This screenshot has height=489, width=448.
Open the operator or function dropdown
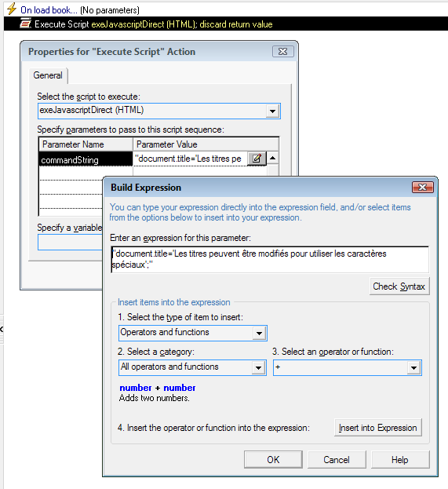(x=413, y=367)
